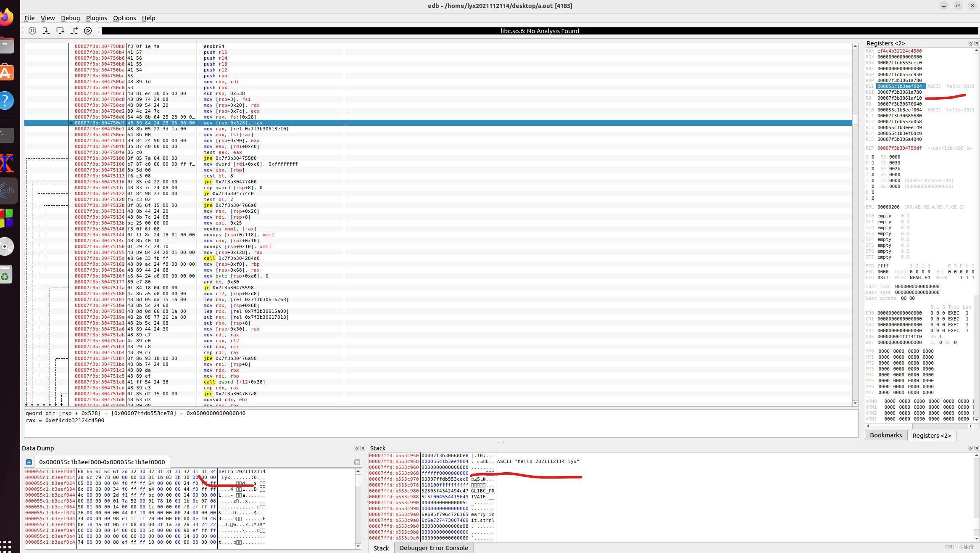Click the libc.so.6 analysis status bar
The height and width of the screenshot is (553, 980).
tap(540, 31)
